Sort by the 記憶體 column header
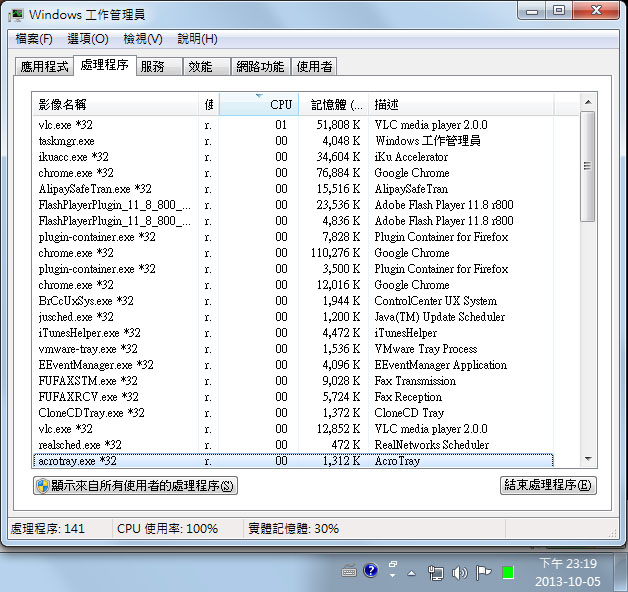628x592 pixels. [334, 105]
